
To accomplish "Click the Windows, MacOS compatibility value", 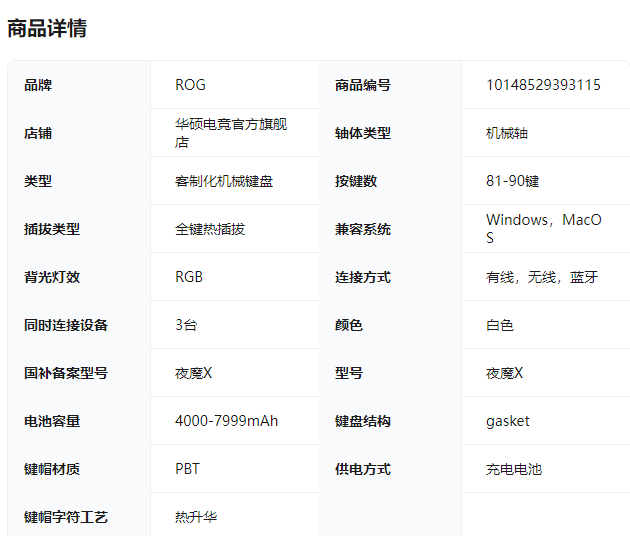I will coord(543,229).
